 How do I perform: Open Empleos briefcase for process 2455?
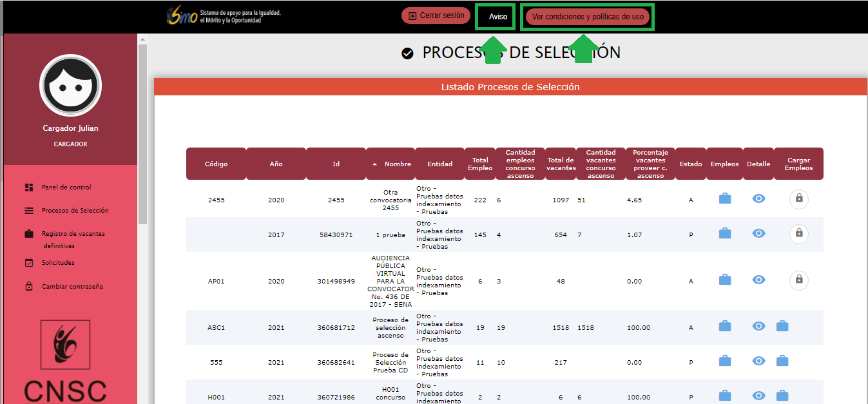pyautogui.click(x=725, y=198)
